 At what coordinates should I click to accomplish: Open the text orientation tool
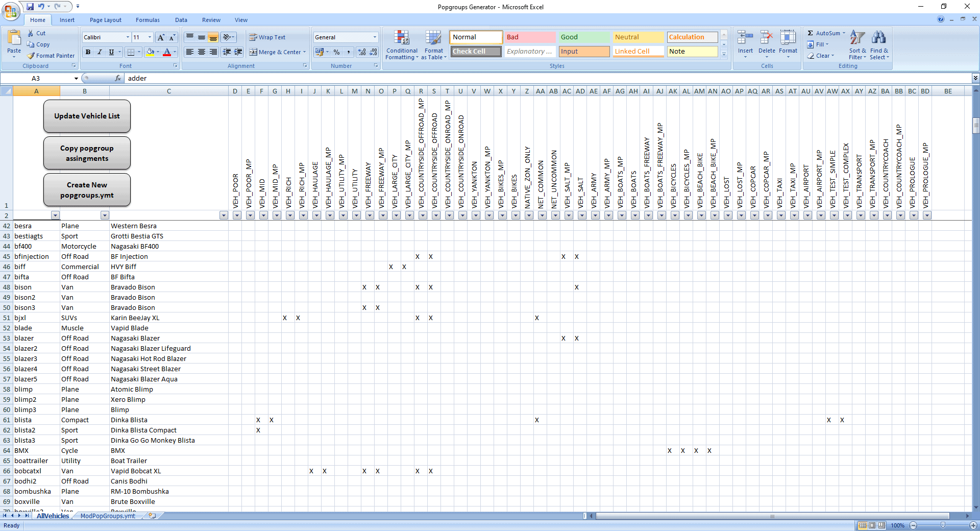click(228, 37)
